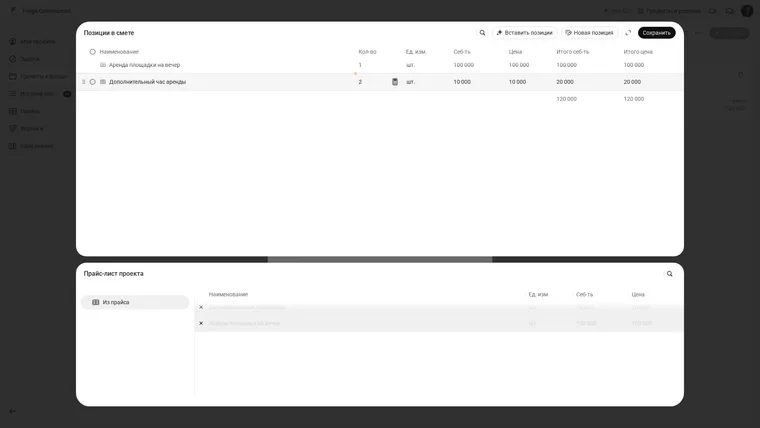Open user avatar in top bar
The image size is (760, 428).
(747, 11)
